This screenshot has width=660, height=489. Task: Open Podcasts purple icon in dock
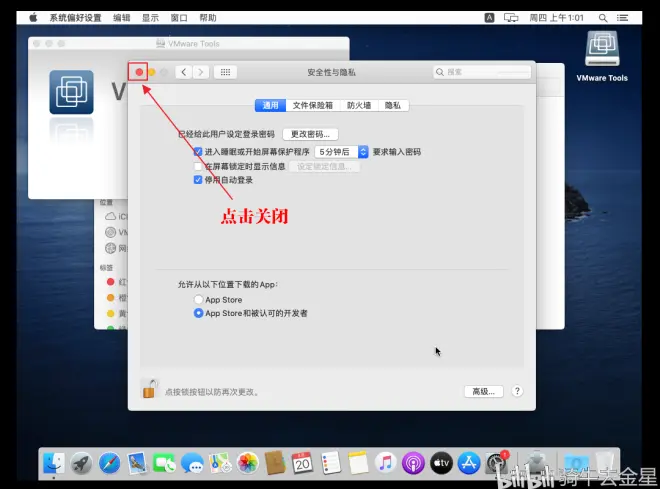point(413,463)
